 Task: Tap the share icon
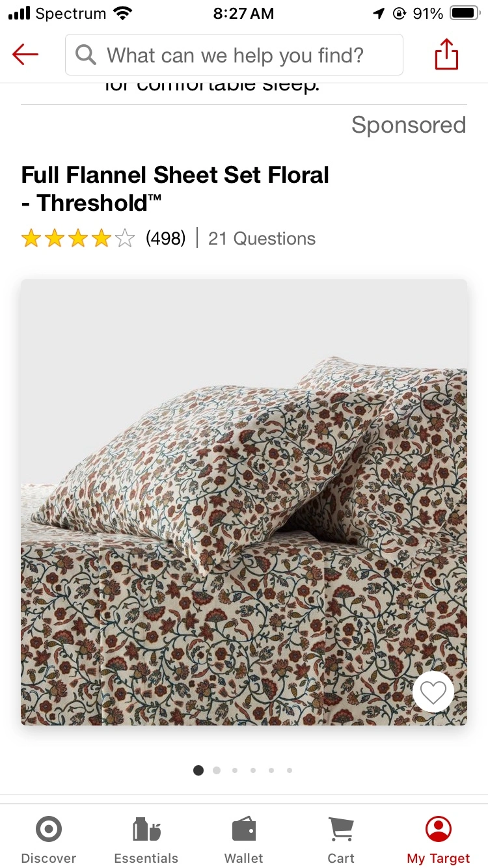(x=446, y=54)
